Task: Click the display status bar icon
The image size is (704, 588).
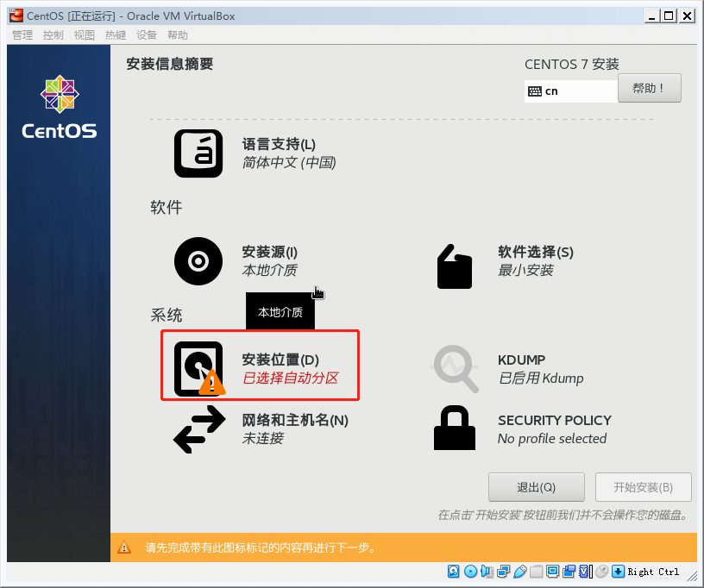Action: coord(553,571)
